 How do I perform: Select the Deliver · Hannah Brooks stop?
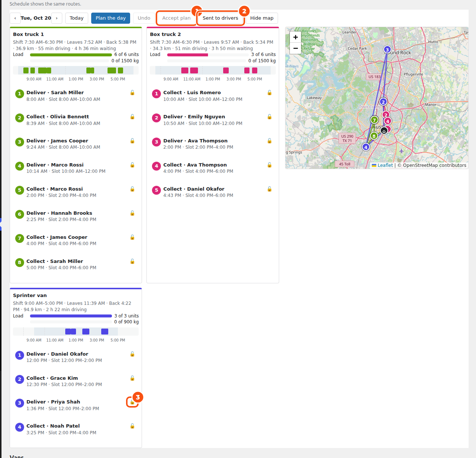[76, 217]
